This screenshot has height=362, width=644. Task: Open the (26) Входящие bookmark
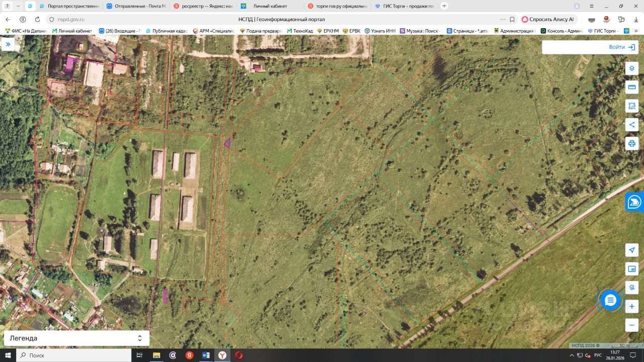click(121, 31)
